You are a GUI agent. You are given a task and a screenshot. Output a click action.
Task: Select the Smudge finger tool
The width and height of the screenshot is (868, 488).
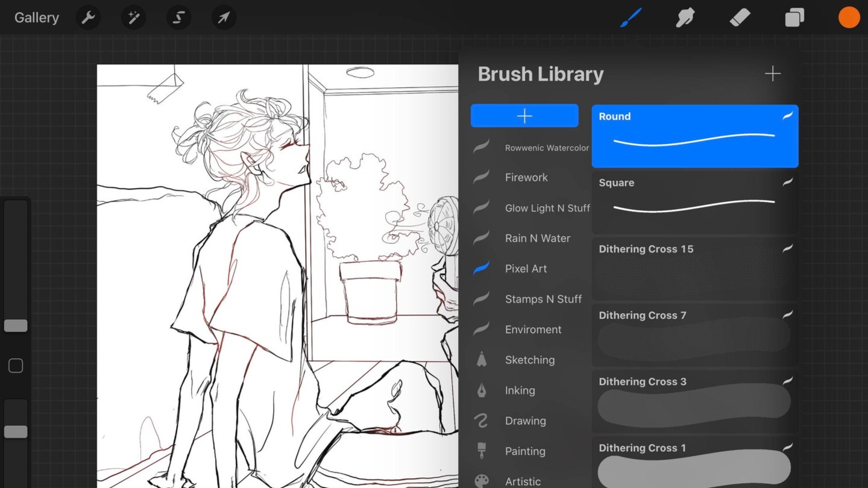[685, 17]
